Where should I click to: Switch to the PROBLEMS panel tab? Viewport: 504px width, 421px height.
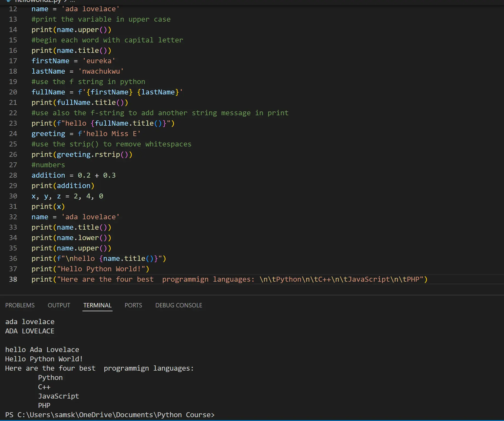(20, 305)
